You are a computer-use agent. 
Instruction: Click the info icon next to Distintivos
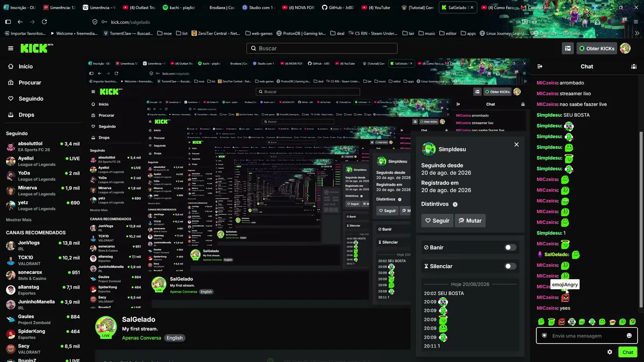pos(455,204)
